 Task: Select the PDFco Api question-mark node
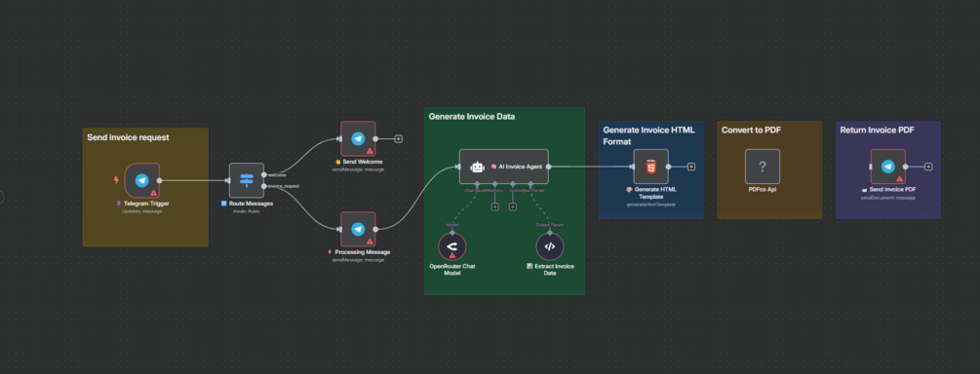coord(763,167)
